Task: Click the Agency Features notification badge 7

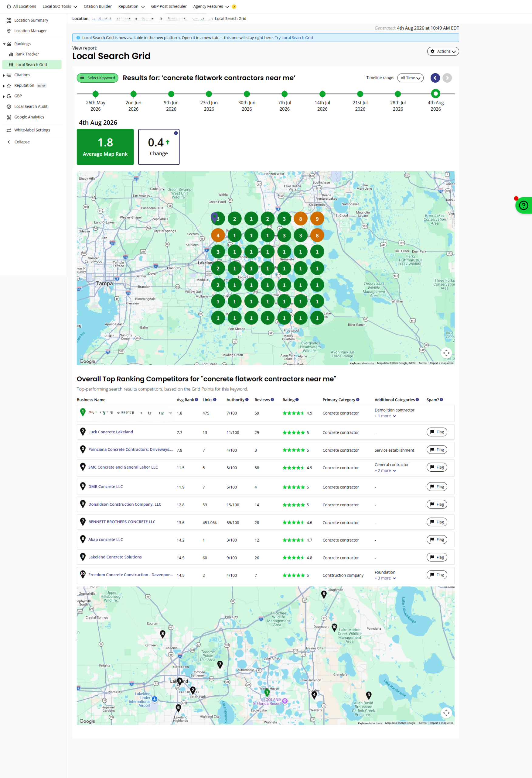Action: point(234,7)
